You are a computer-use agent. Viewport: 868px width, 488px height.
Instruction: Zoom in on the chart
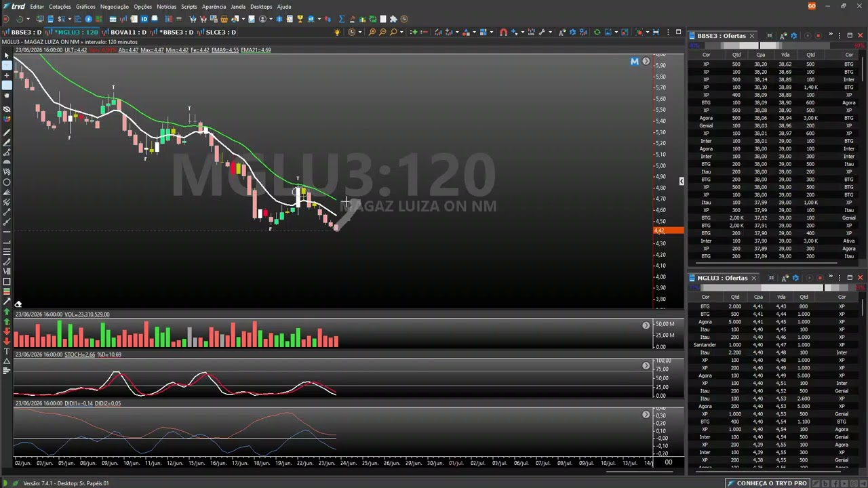coord(372,32)
